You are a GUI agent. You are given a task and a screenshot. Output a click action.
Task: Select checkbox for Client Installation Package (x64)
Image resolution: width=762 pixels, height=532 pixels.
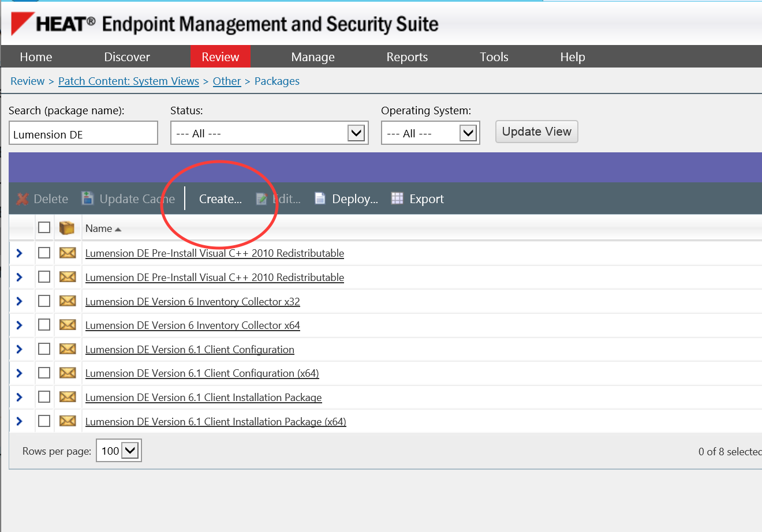pyautogui.click(x=44, y=421)
